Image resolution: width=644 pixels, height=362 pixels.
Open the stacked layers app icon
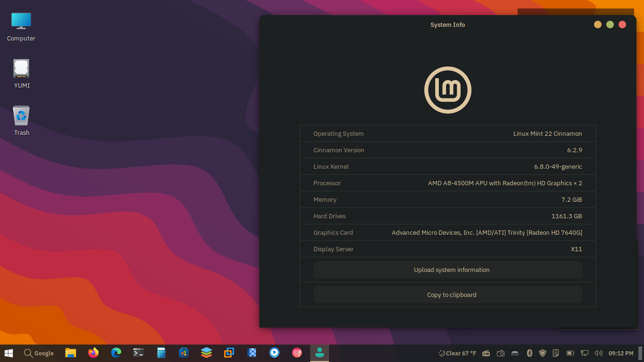(x=206, y=353)
